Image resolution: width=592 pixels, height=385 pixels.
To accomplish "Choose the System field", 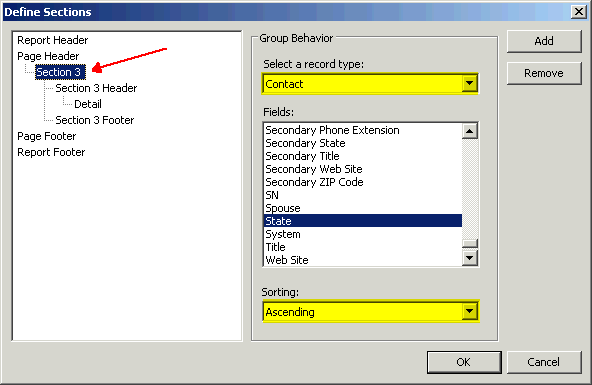I will point(362,234).
